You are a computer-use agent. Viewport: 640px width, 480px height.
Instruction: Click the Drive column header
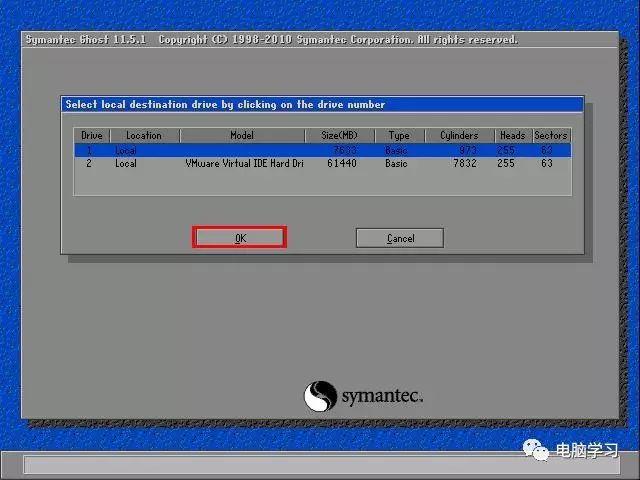pos(91,135)
